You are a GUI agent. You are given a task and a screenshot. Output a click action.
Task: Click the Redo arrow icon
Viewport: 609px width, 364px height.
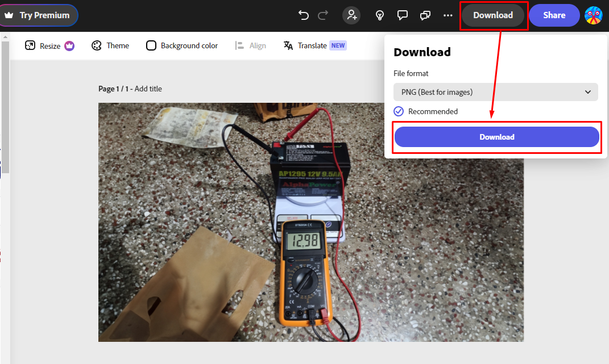tap(323, 15)
